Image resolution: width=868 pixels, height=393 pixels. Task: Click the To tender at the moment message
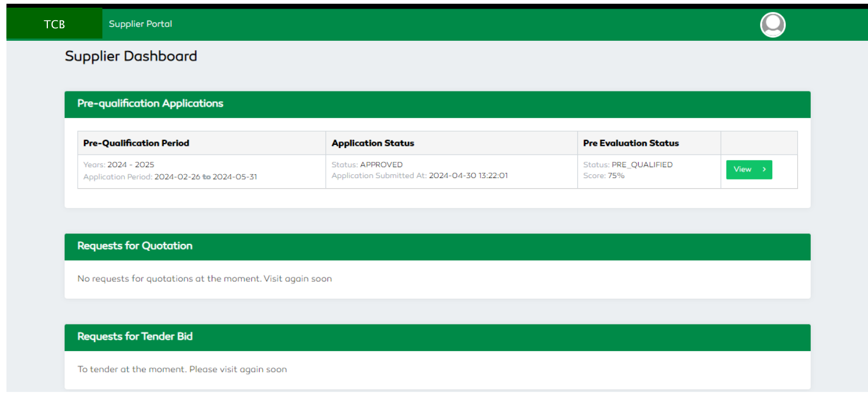pos(182,369)
